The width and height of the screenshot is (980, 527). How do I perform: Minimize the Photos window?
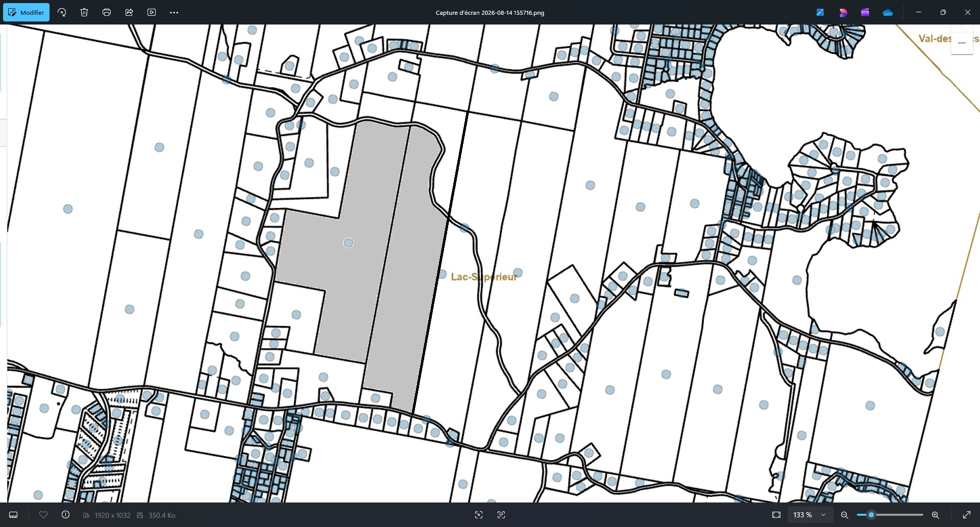[x=919, y=12]
